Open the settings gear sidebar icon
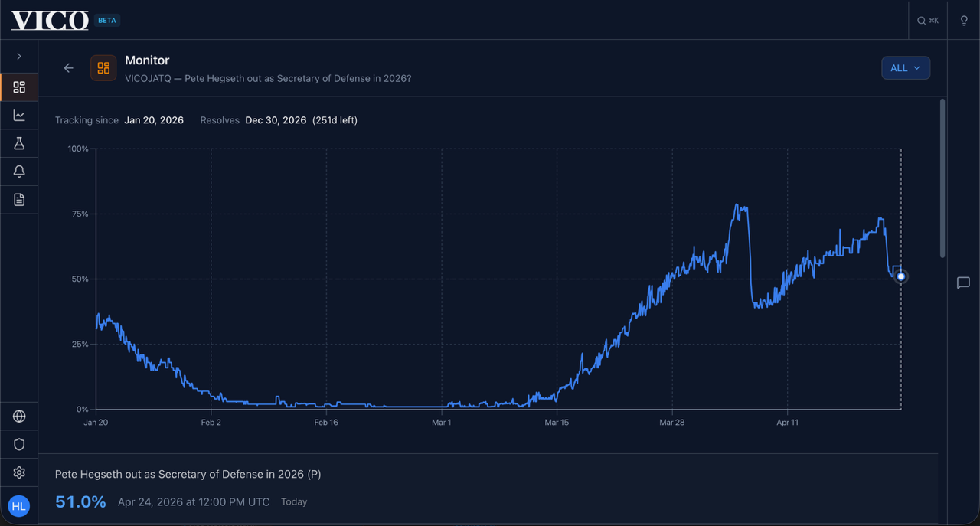Screen dimensions: 980x526 click(x=19, y=472)
